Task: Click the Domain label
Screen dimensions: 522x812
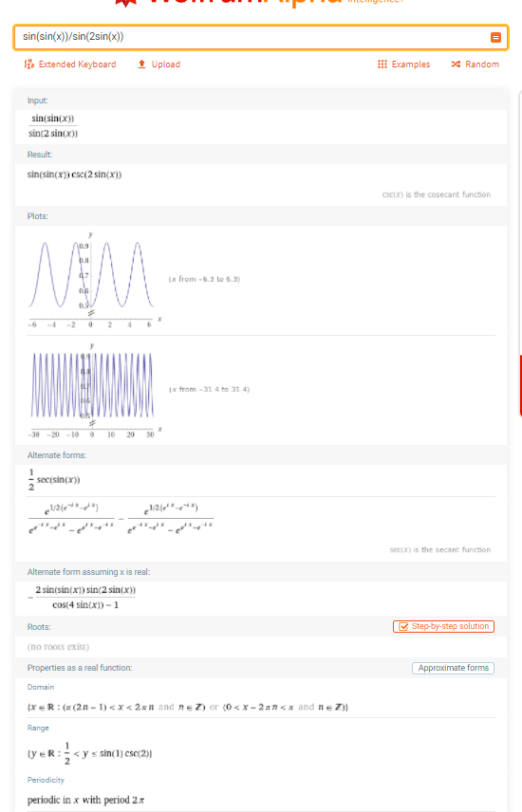Action: tap(41, 687)
